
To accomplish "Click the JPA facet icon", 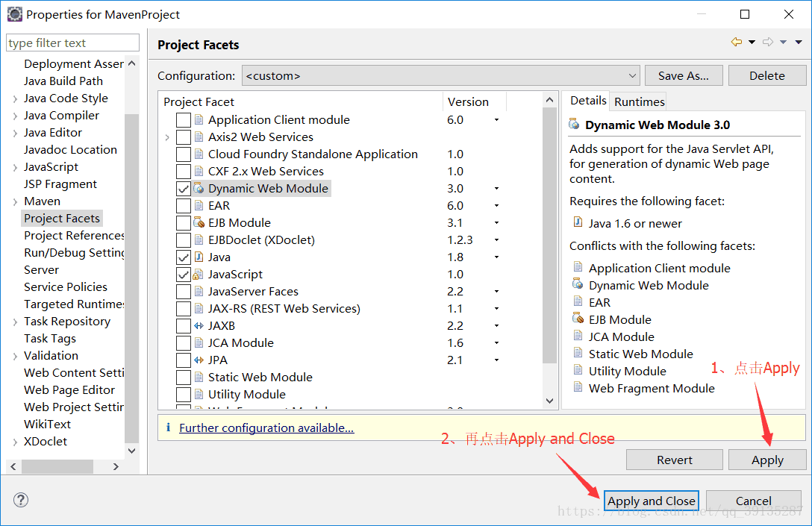I will coord(199,360).
